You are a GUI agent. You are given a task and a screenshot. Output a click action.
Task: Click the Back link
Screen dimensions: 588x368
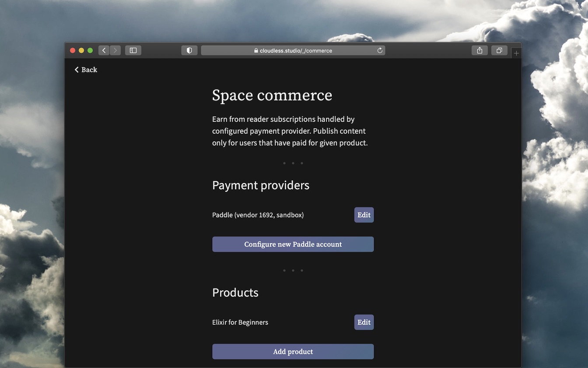coord(86,70)
